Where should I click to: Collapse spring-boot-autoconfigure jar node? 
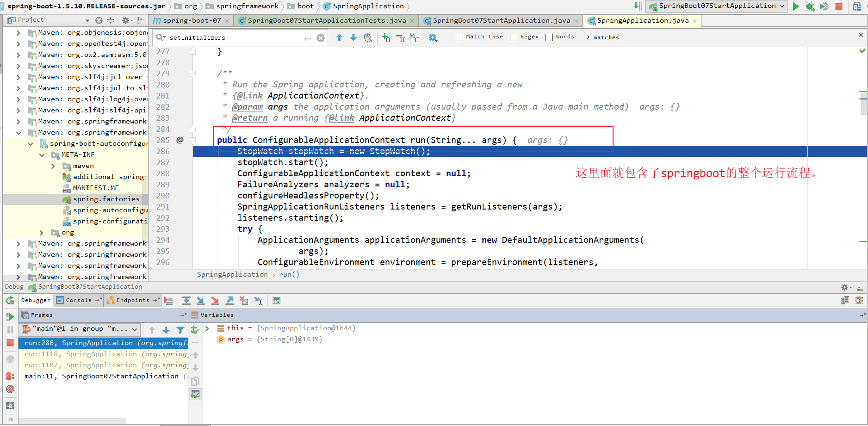[x=30, y=144]
